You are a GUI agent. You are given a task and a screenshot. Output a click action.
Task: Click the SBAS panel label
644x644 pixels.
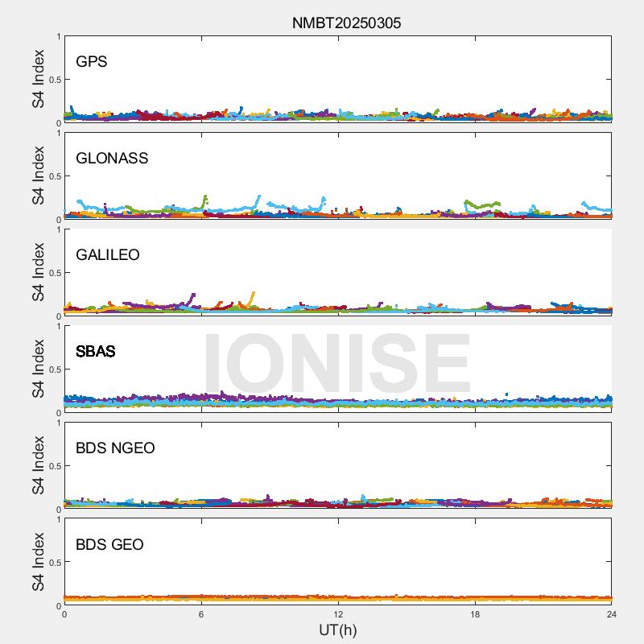pyautogui.click(x=96, y=352)
